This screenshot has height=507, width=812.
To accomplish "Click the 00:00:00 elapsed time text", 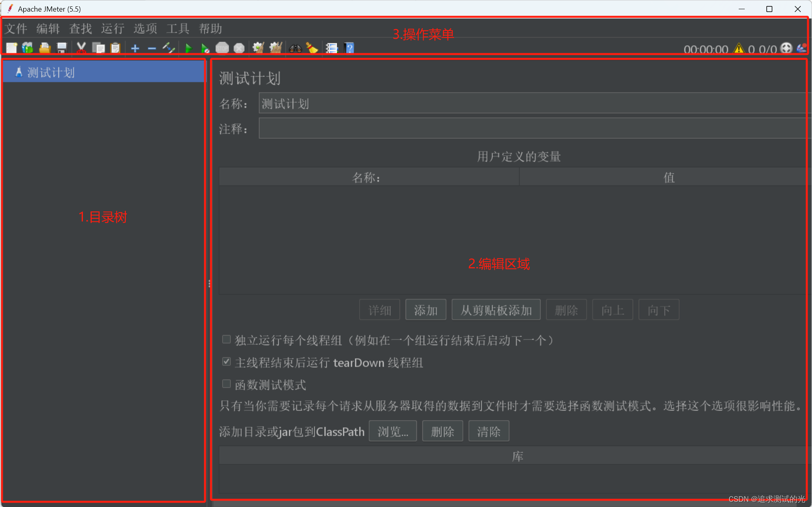I will click(705, 49).
